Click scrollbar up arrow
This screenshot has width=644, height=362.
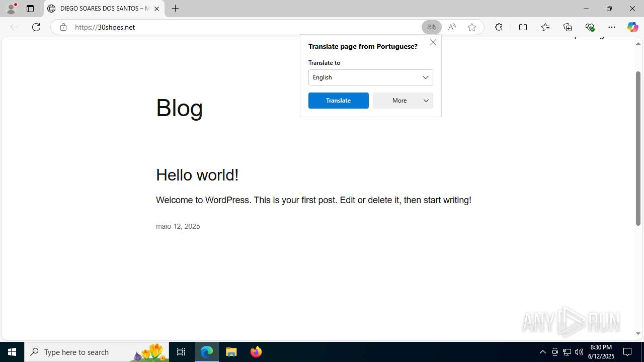pyautogui.click(x=638, y=43)
